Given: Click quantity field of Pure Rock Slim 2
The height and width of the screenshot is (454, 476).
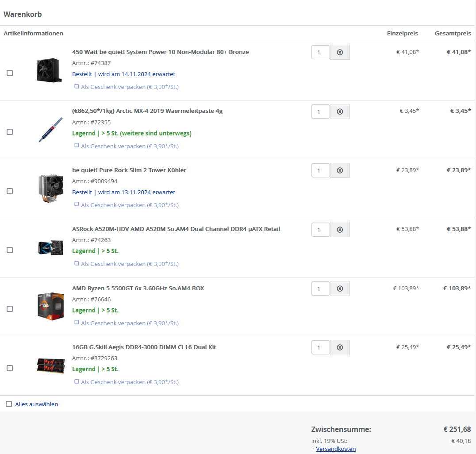Looking at the screenshot, I should click(321, 170).
